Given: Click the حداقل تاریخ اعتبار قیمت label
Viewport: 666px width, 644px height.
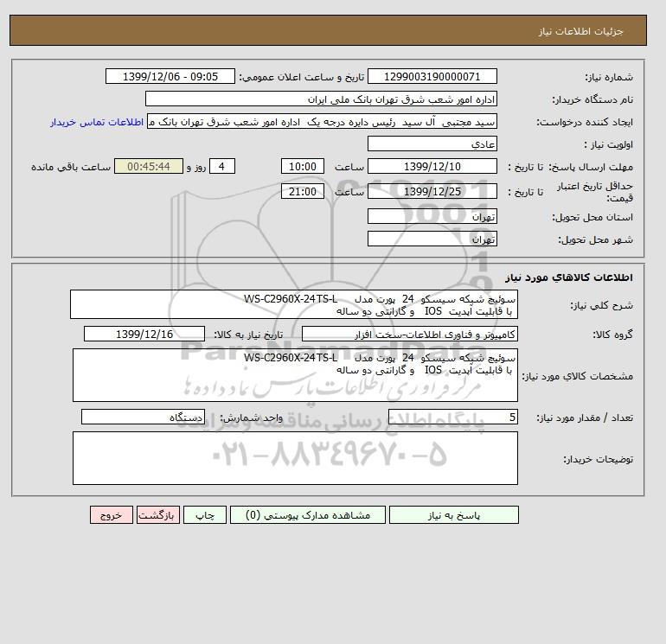Looking at the screenshot, I should pyautogui.click(x=595, y=192).
